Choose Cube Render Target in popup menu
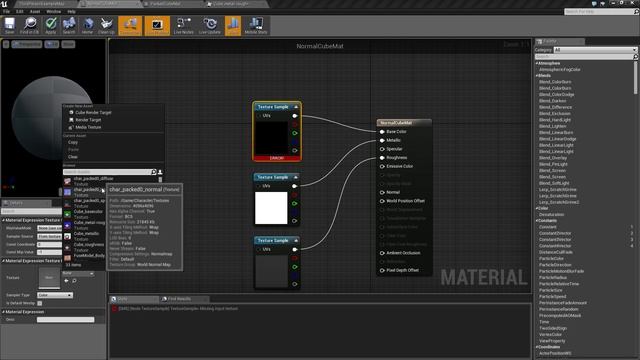 coord(93,112)
